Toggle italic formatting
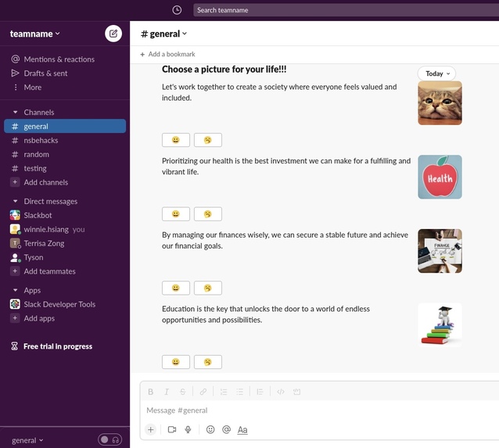Viewport: 499px width, 448px height. click(x=167, y=392)
